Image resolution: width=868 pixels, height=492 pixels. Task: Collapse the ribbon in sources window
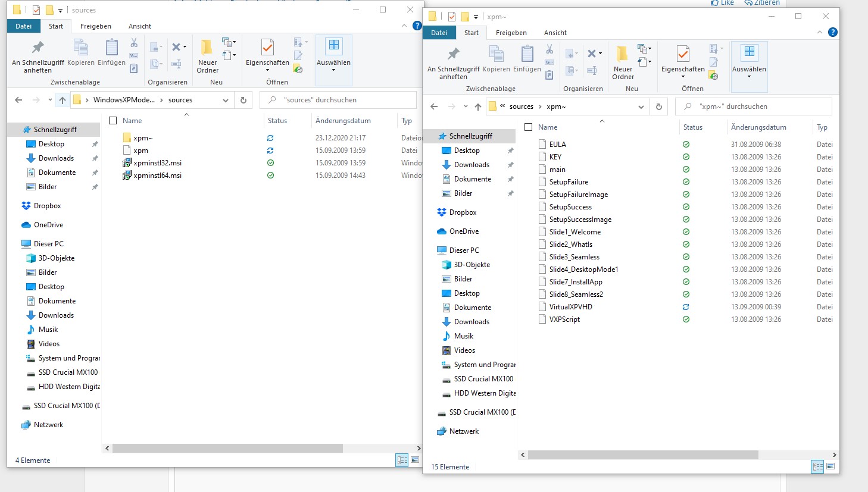404,26
